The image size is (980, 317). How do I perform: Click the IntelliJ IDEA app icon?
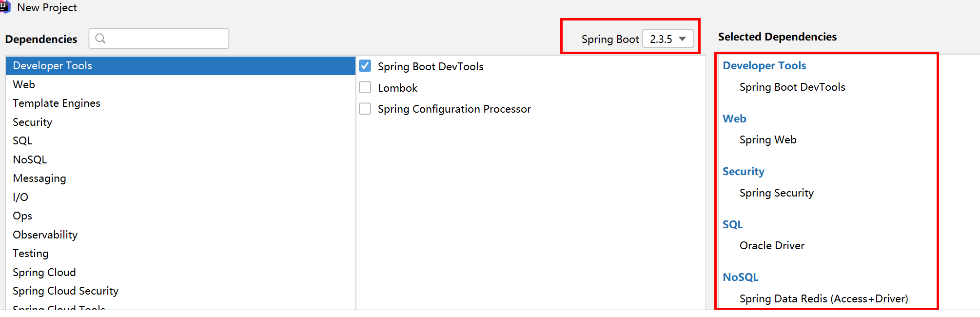pos(4,7)
